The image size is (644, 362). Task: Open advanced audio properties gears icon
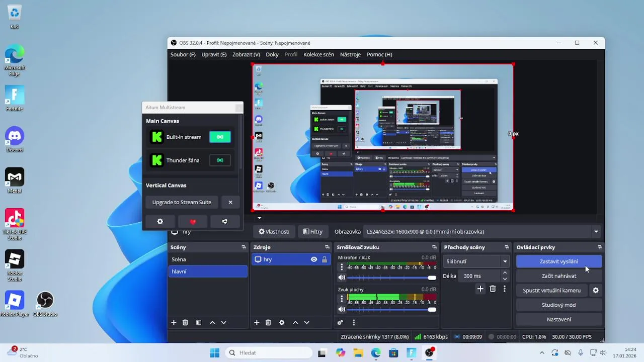pyautogui.click(x=340, y=322)
